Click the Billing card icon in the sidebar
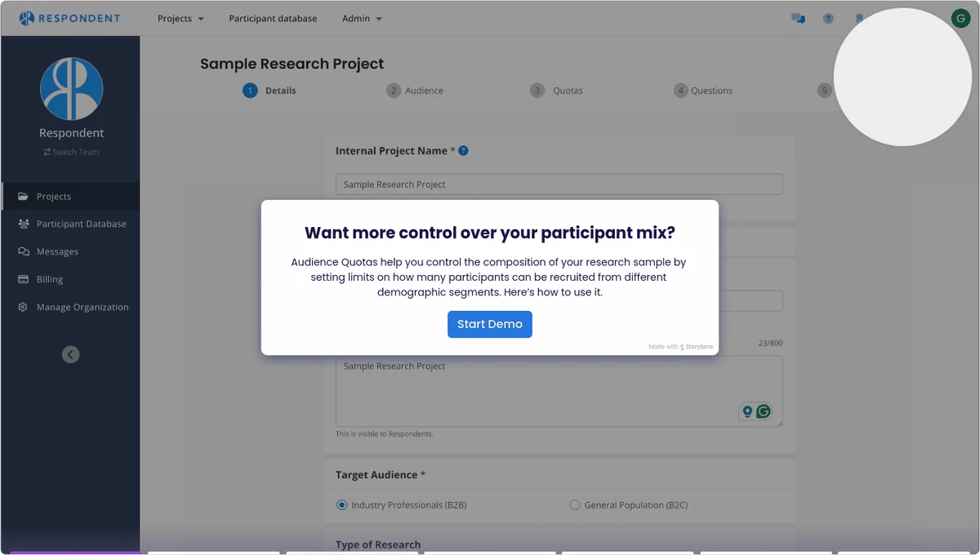This screenshot has width=980, height=555. pyautogui.click(x=23, y=279)
